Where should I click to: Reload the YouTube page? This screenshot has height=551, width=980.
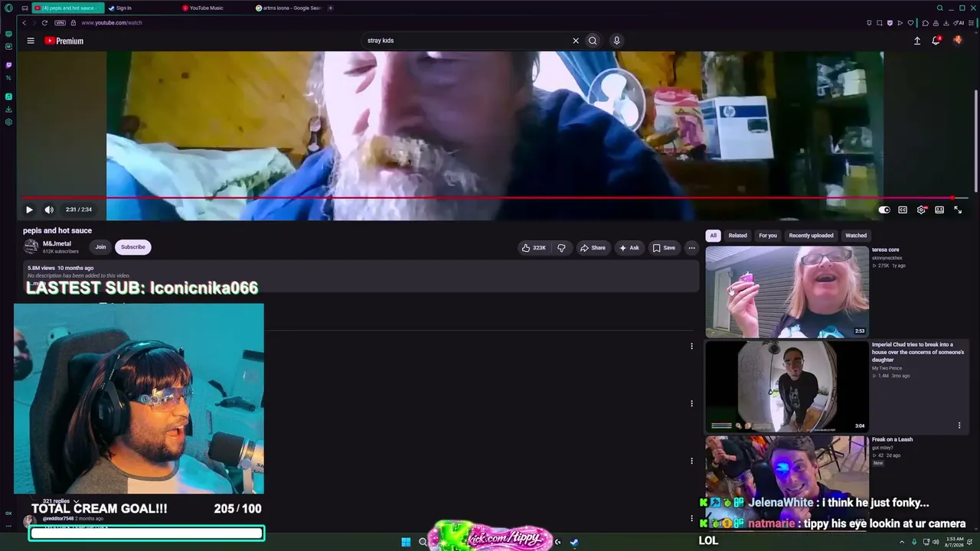coord(44,23)
